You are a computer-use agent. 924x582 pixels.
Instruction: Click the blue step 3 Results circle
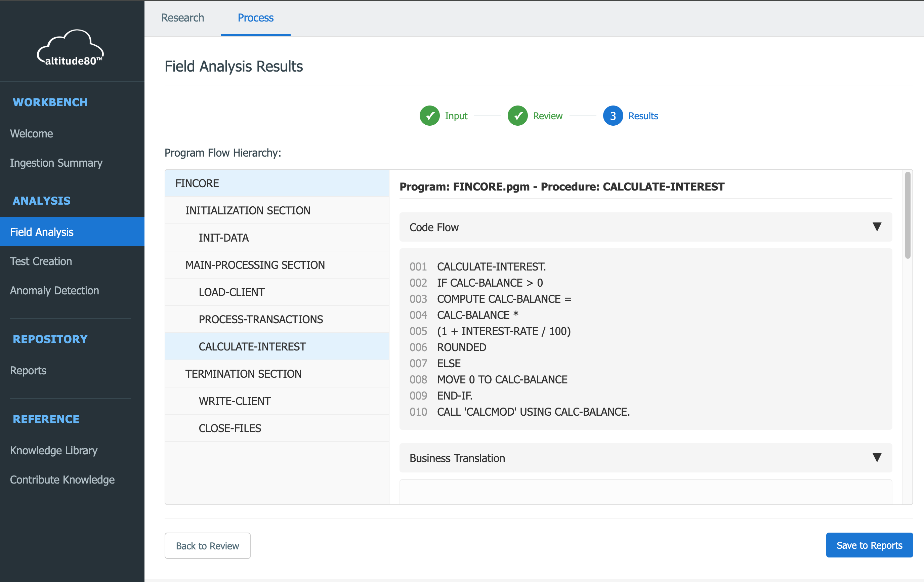(x=613, y=116)
